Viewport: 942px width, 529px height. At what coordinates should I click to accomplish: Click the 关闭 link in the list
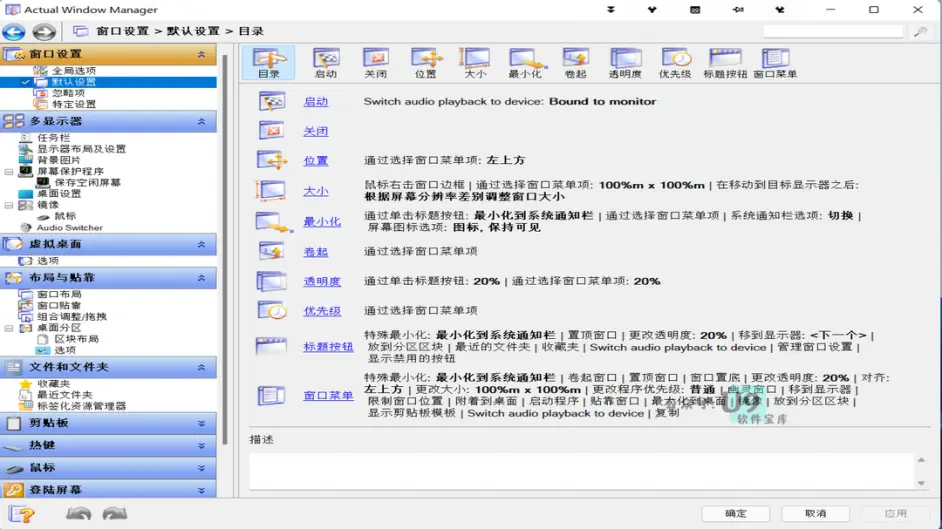point(315,131)
